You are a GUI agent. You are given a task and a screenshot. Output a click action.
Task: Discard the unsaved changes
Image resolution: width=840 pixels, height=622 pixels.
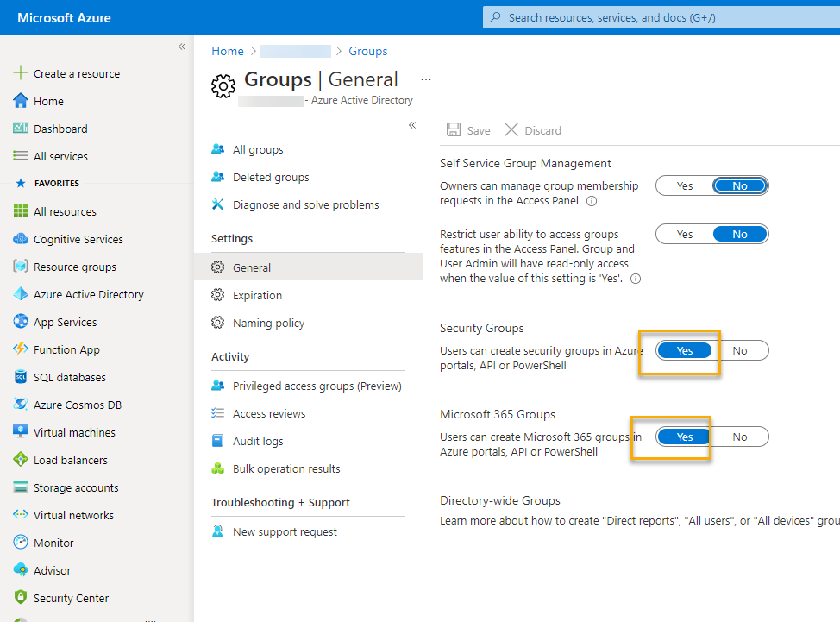(533, 130)
